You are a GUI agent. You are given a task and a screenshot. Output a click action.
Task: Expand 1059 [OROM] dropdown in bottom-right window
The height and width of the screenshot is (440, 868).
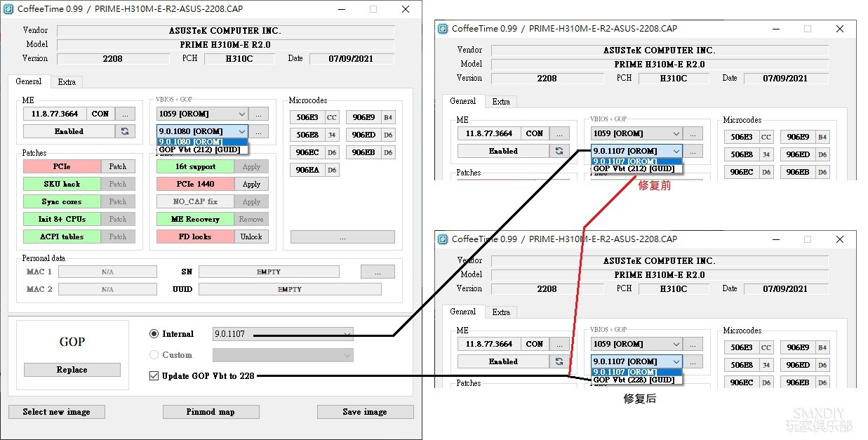click(637, 344)
